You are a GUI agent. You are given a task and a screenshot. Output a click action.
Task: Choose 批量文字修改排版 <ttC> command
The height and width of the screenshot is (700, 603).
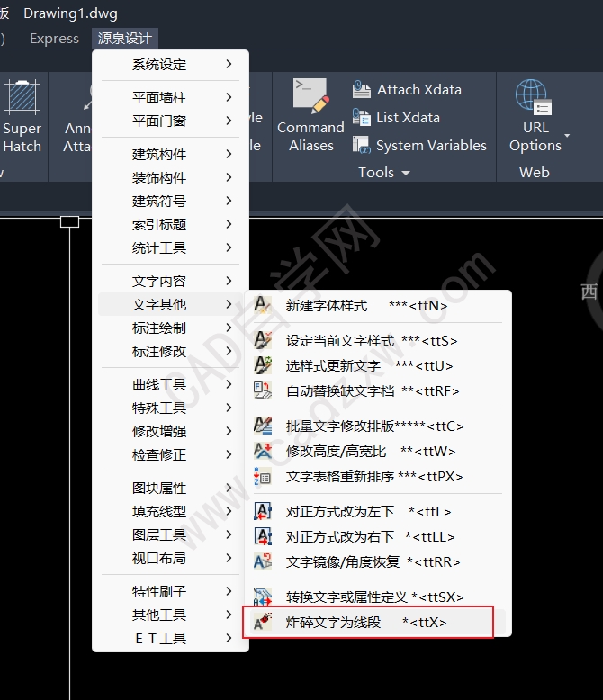tap(377, 426)
